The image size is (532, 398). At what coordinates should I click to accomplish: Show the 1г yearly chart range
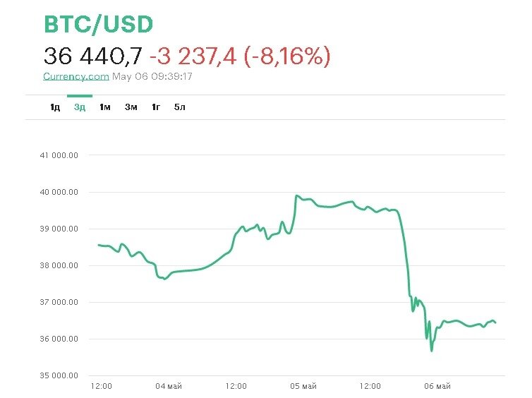point(155,107)
